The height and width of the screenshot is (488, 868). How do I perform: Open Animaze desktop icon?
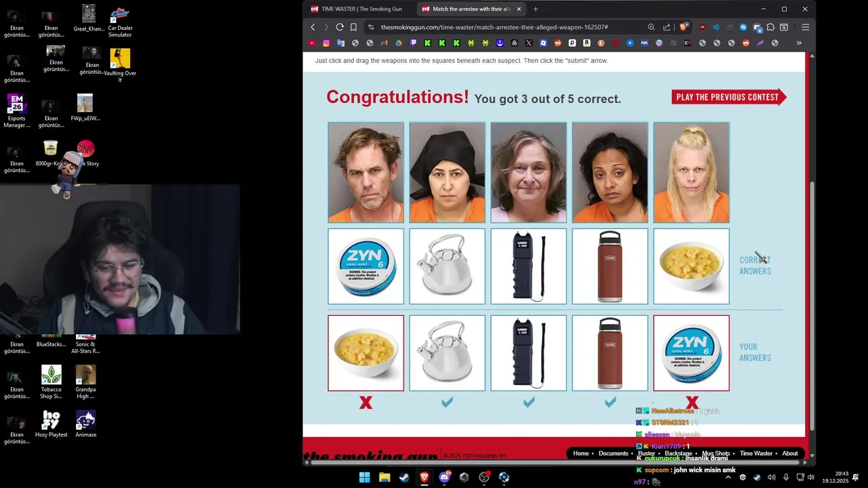pos(85,424)
